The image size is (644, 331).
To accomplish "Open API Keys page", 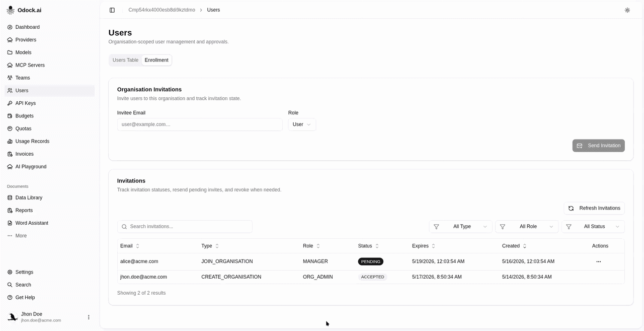I will pos(49,103).
